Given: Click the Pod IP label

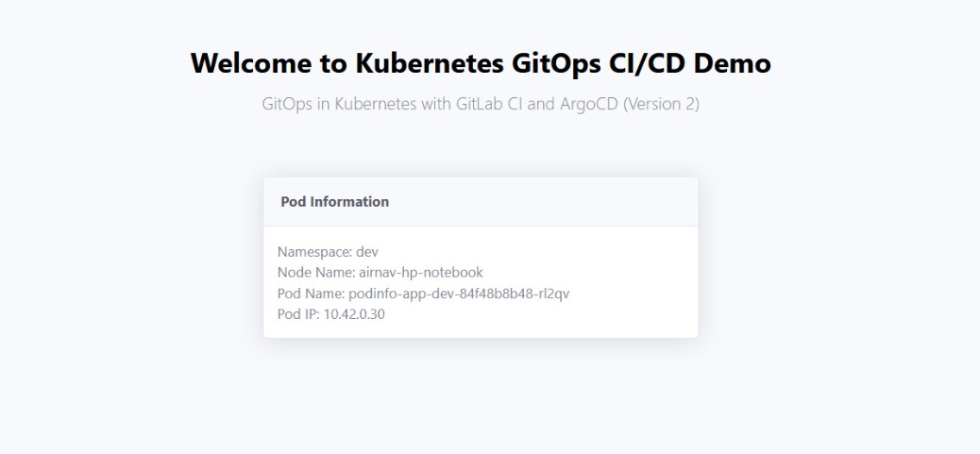Looking at the screenshot, I should click(x=297, y=314).
